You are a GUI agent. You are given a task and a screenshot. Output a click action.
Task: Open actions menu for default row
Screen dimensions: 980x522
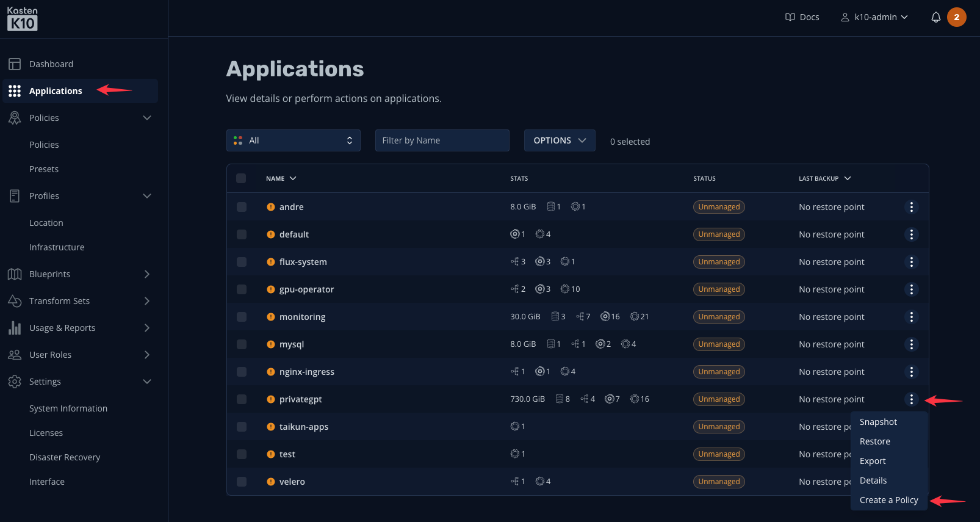pyautogui.click(x=911, y=234)
